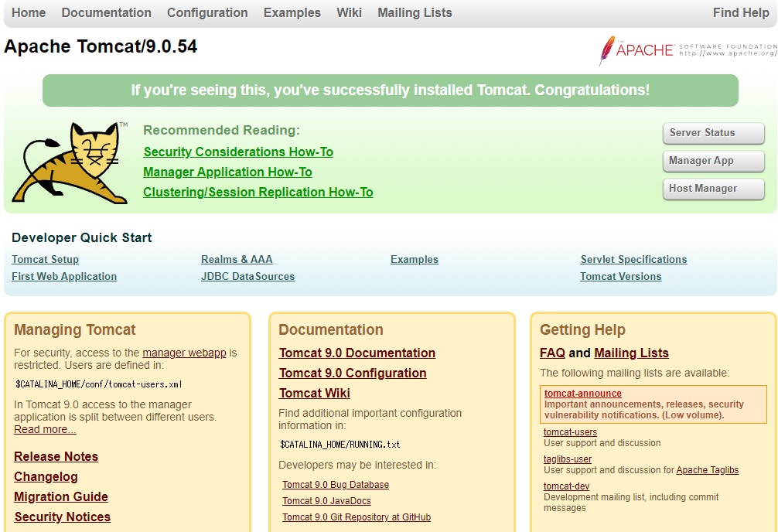
Task: Open the Host Manager button
Action: (x=714, y=189)
